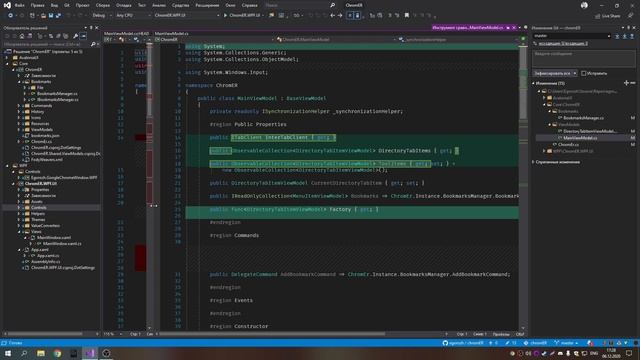Viewport: 640px width, 360px height.
Task: Select BookmarksManager.cs in Git Changes list
Action: 583,118
